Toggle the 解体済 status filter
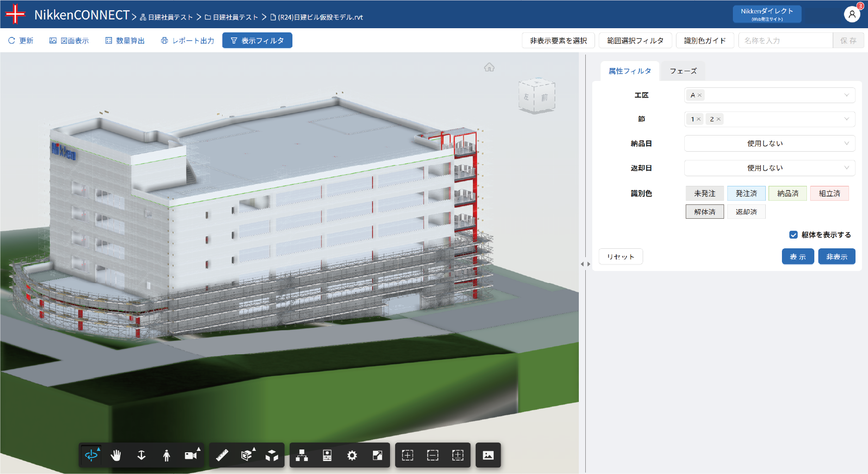The width and height of the screenshot is (868, 474). pyautogui.click(x=704, y=212)
